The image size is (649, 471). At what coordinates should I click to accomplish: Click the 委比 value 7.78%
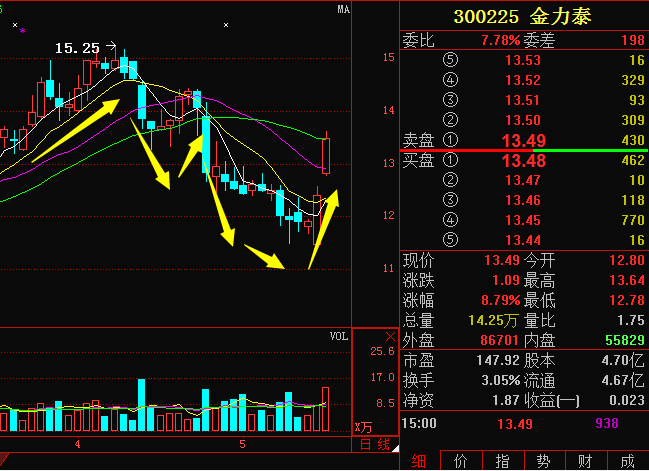pos(500,40)
